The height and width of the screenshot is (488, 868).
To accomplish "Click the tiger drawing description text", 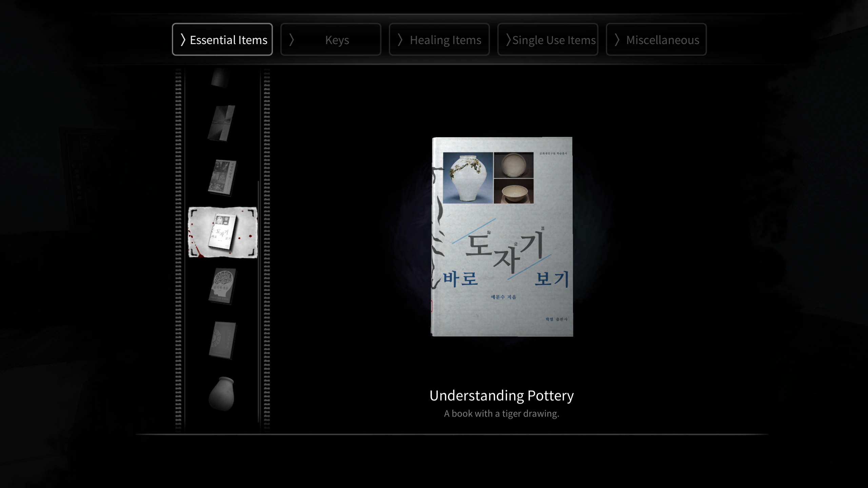I will [501, 413].
